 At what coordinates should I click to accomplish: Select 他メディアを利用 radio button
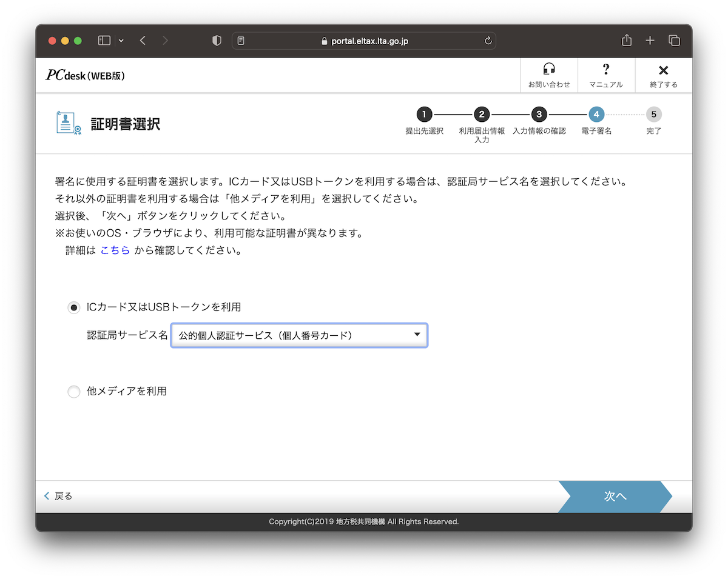coord(74,392)
